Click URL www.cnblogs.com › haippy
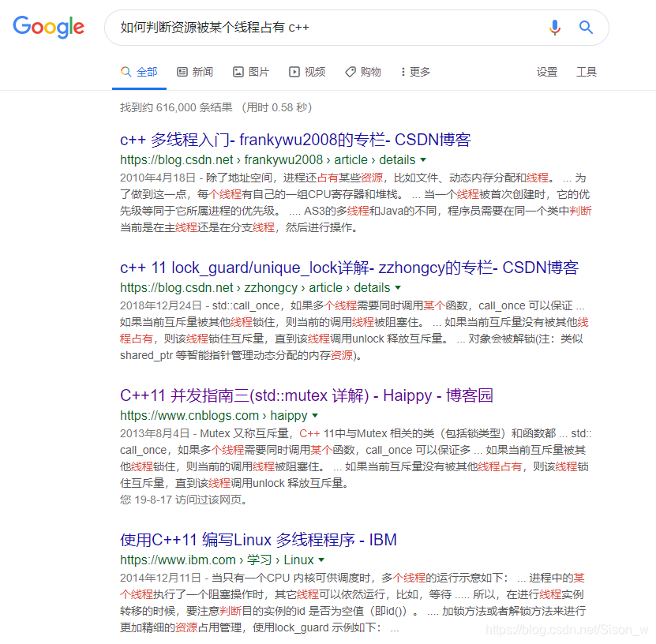Viewport: 656px width, 644px height. [x=213, y=416]
